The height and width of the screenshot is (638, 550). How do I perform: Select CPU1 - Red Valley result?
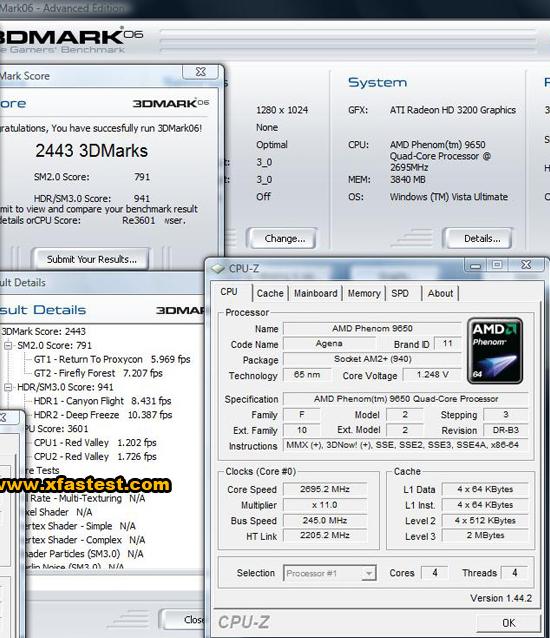(x=95, y=443)
